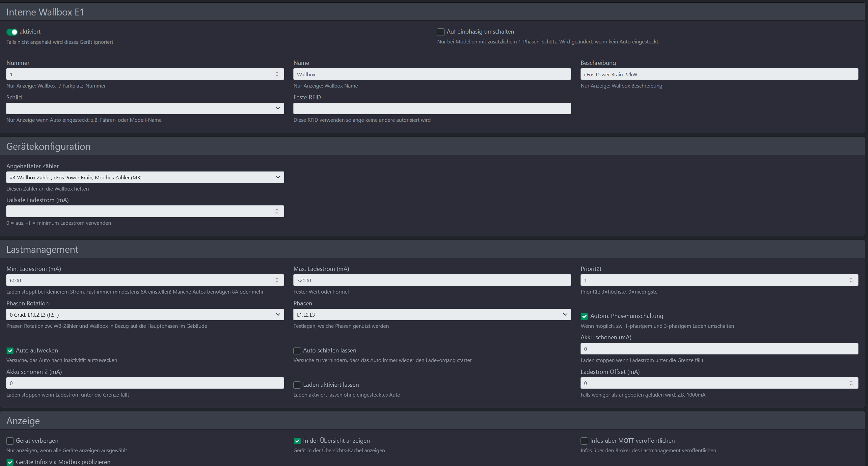Viewport: 868px width, 466px height.
Task: Click 'Diesen Zähler an die Wallbox heften' text
Action: coord(47,189)
